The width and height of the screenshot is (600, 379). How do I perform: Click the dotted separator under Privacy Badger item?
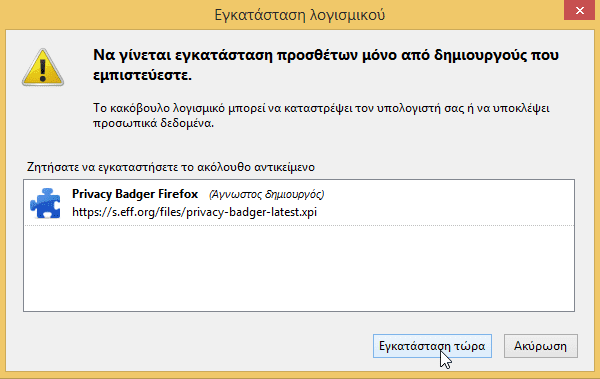coord(299,225)
